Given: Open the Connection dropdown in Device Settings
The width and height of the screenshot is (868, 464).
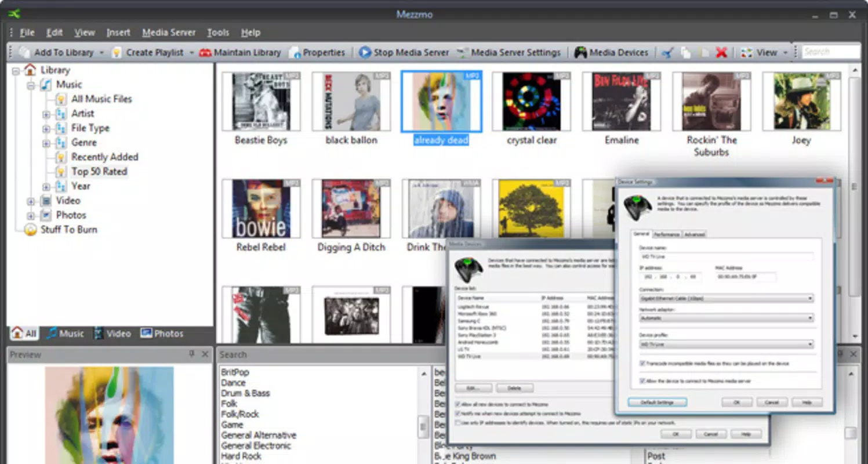Looking at the screenshot, I should pos(726,299).
